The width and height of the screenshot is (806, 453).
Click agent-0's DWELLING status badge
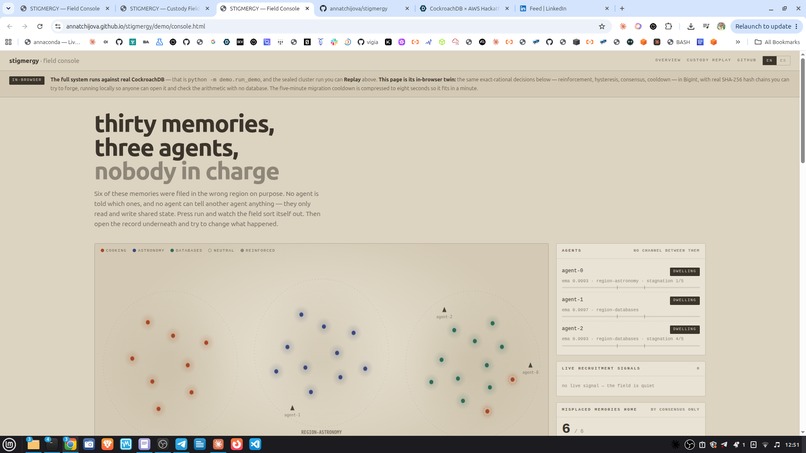[684, 271]
